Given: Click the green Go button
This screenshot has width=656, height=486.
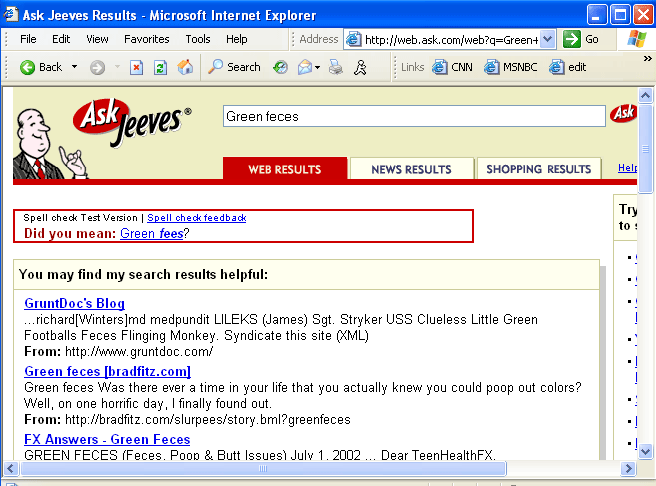Looking at the screenshot, I should pyautogui.click(x=581, y=39).
